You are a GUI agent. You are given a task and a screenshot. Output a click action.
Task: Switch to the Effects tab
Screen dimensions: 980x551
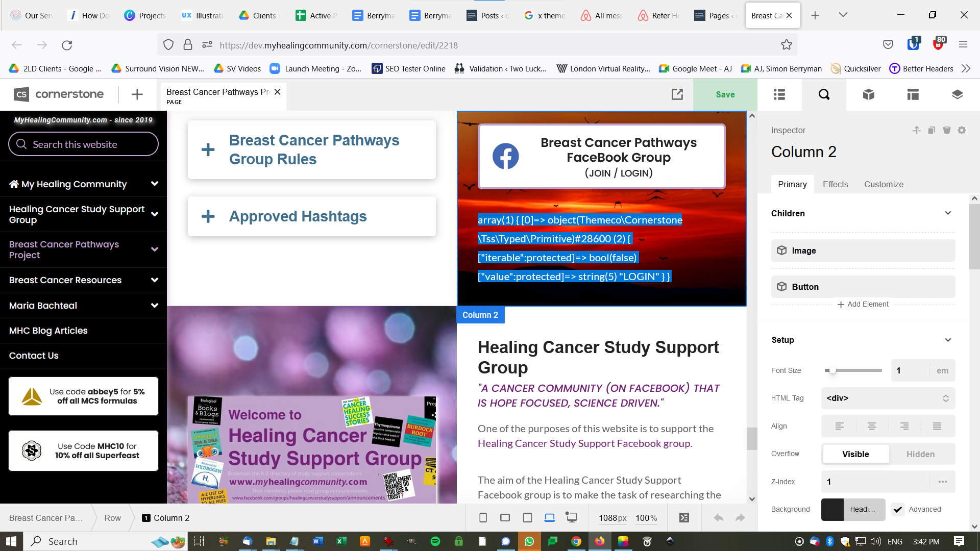click(835, 184)
